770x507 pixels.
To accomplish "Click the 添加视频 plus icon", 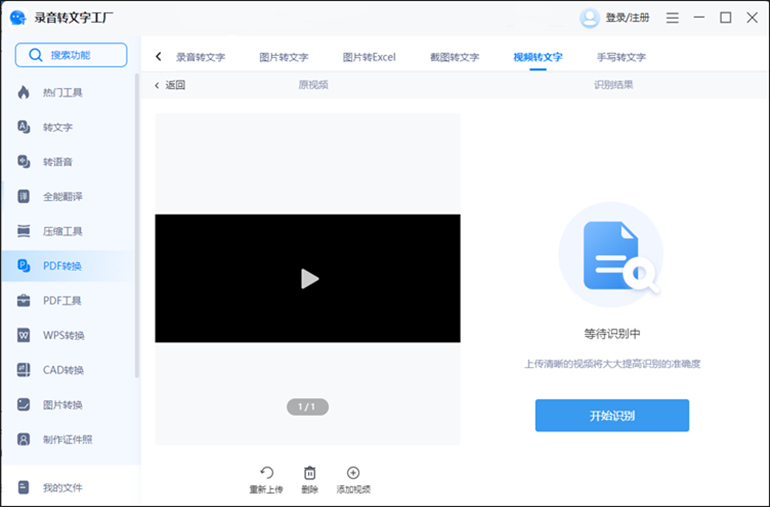I will point(353,473).
